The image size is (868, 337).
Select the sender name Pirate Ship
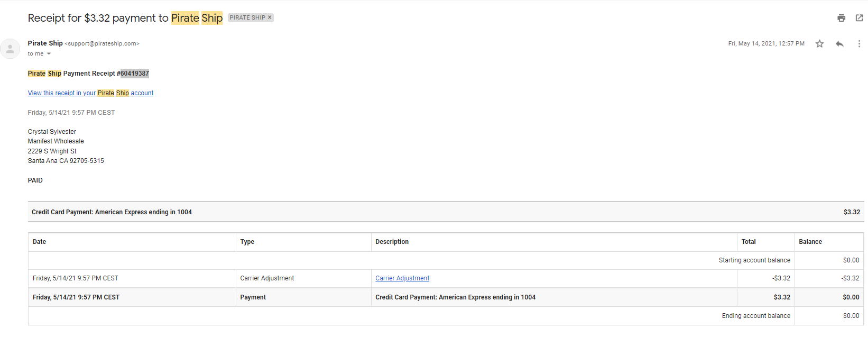[45, 43]
